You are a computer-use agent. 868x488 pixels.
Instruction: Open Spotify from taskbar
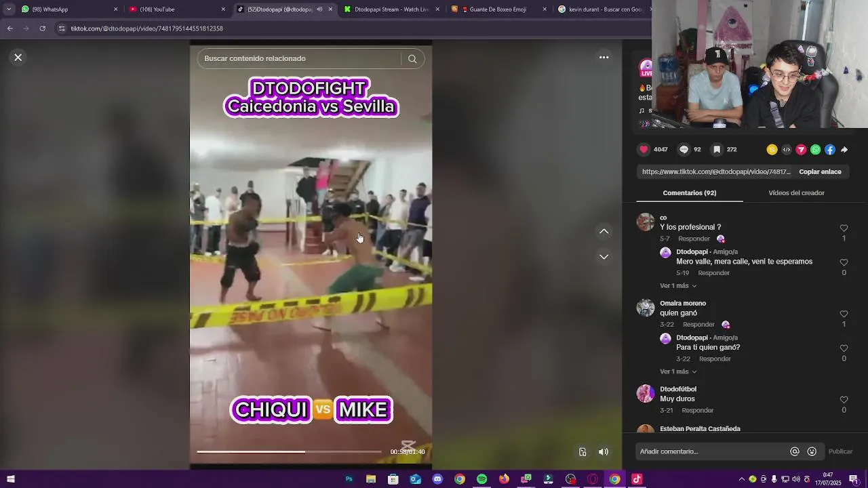coord(481,479)
